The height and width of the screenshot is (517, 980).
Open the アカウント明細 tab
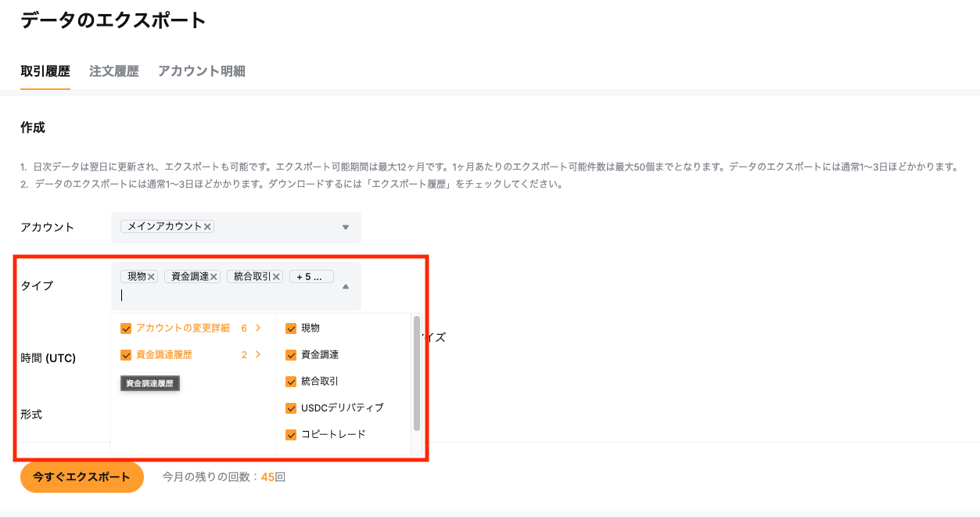coord(202,71)
